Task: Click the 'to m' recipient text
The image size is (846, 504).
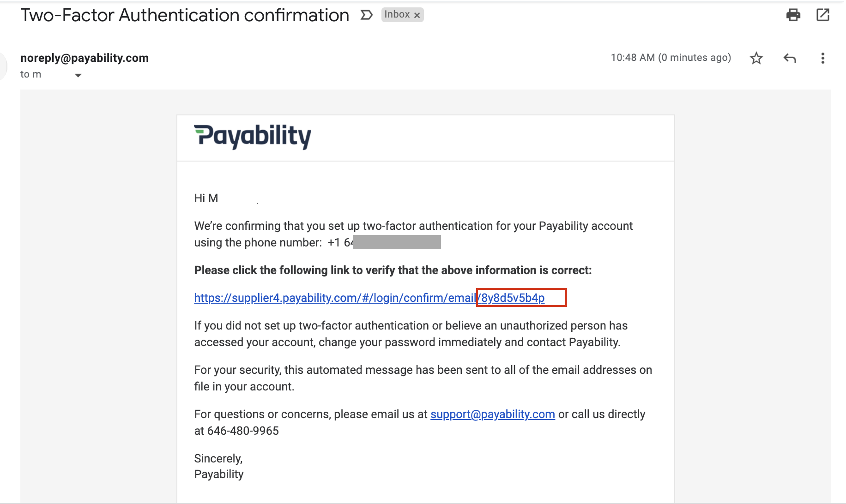Action: coord(31,74)
